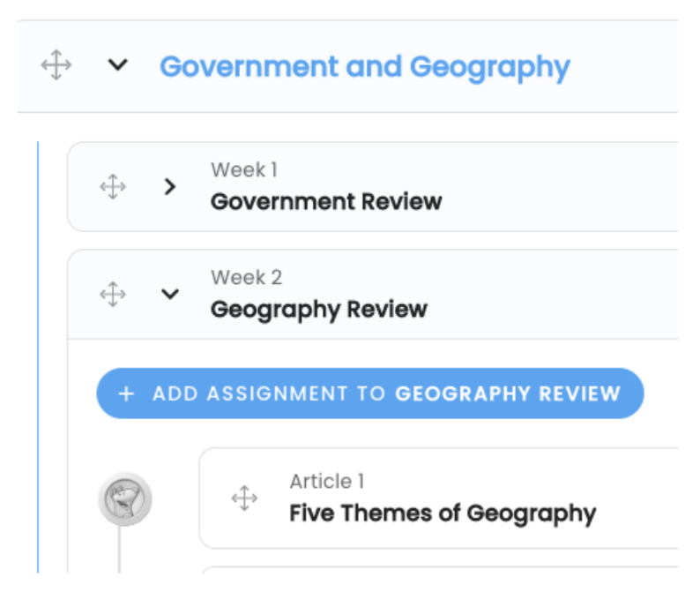The image size is (700, 607).
Task: Select the partially visible card below Article 1
Action: (439, 570)
